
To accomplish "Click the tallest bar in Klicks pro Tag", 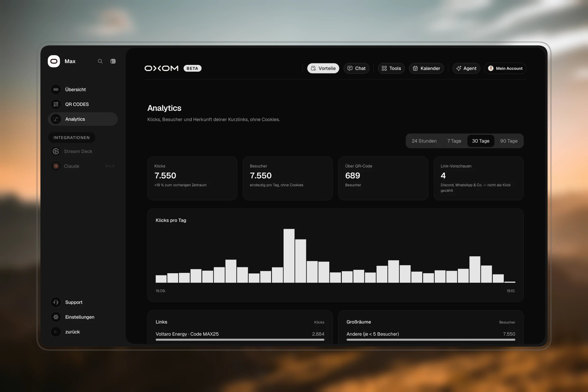I will pos(289,256).
